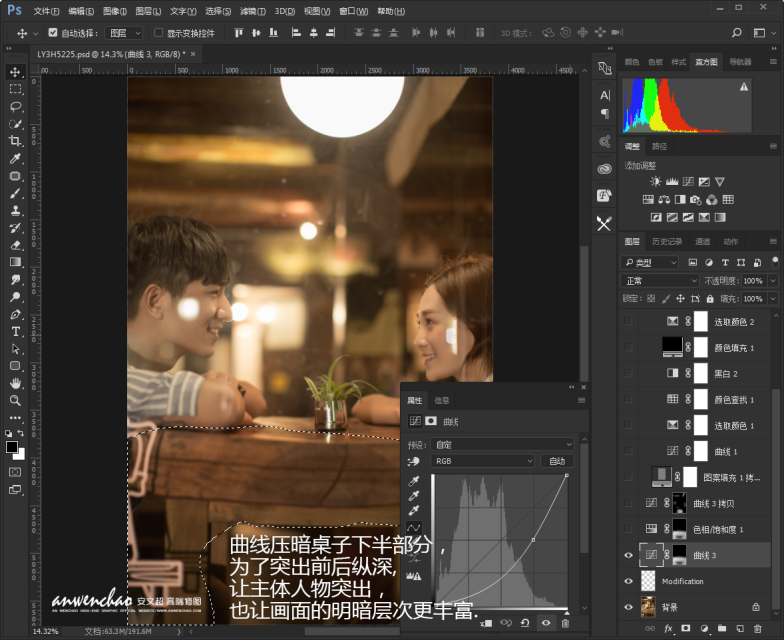Select the on-image curves adjustment hand tool
Viewport: 784px width, 640px height.
pyautogui.click(x=414, y=461)
